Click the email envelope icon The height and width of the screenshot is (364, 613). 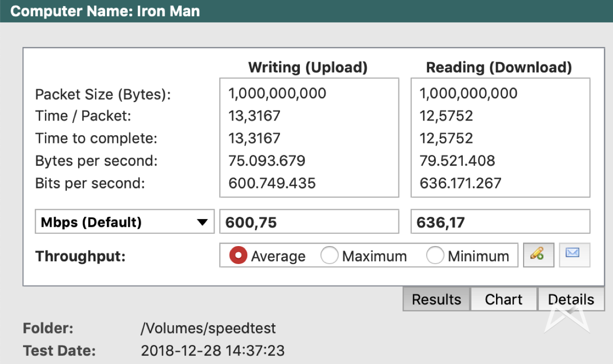(574, 254)
